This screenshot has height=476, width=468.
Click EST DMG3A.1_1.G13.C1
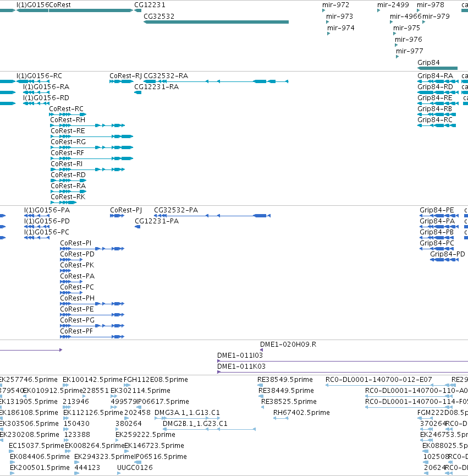187,418
